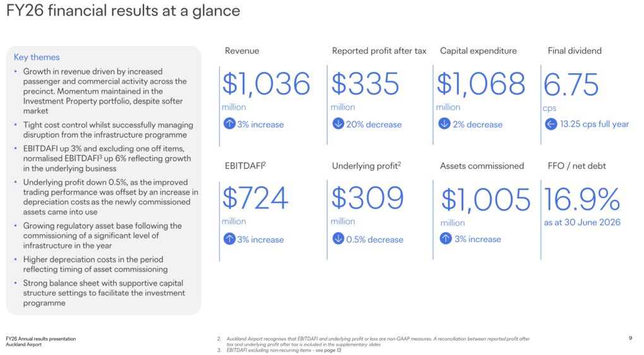This screenshot has height=355, width=644.
Task: Select the Key themes heading
Action: click(37, 57)
